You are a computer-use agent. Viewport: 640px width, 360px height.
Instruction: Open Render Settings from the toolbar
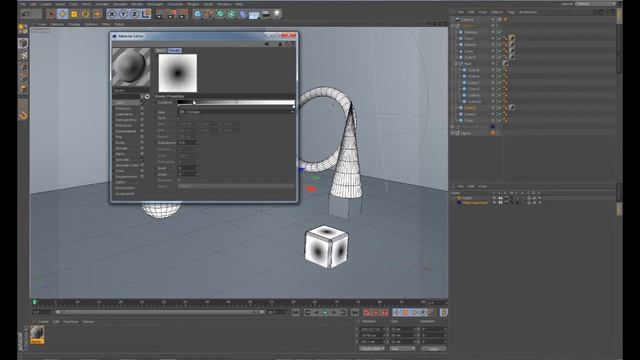pos(182,14)
